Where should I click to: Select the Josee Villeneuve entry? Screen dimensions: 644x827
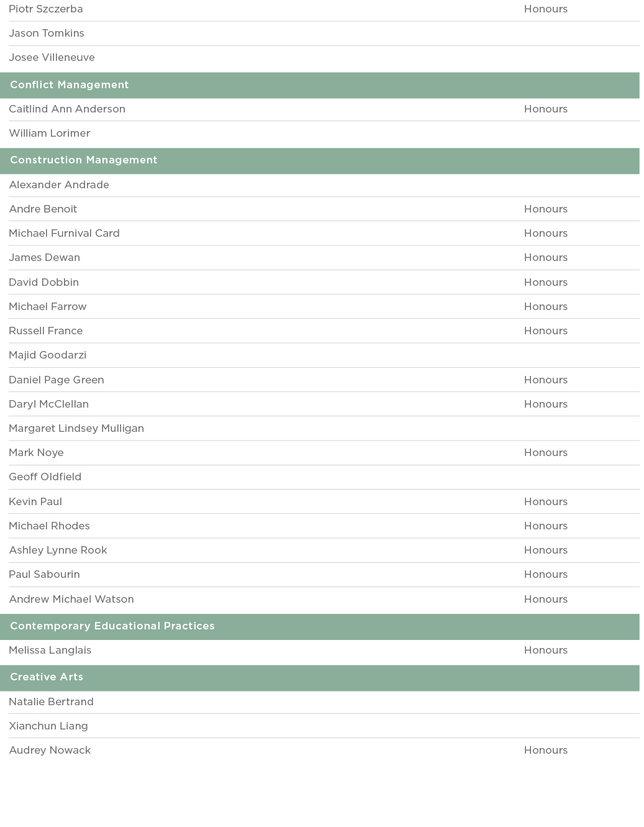(x=52, y=58)
